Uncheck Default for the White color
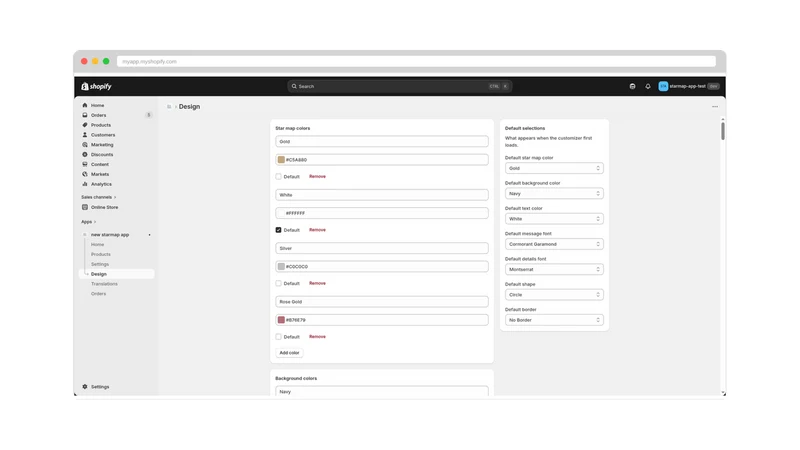800x450 pixels. coord(279,230)
